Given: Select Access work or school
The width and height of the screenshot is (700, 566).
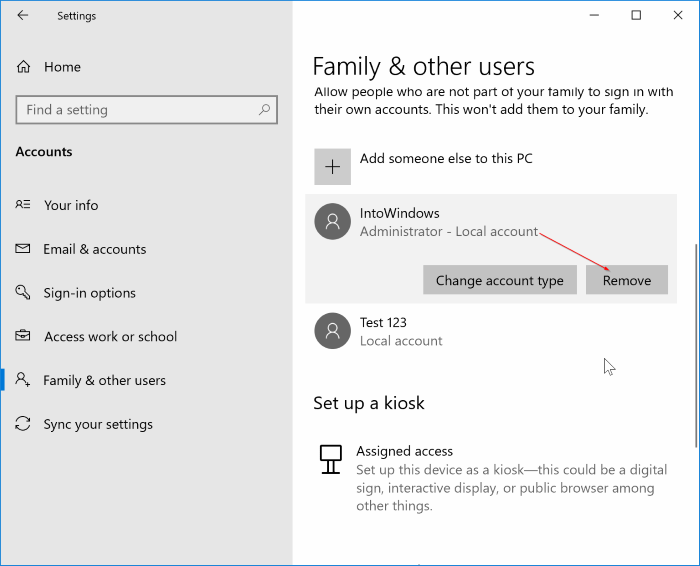Looking at the screenshot, I should tap(146, 336).
